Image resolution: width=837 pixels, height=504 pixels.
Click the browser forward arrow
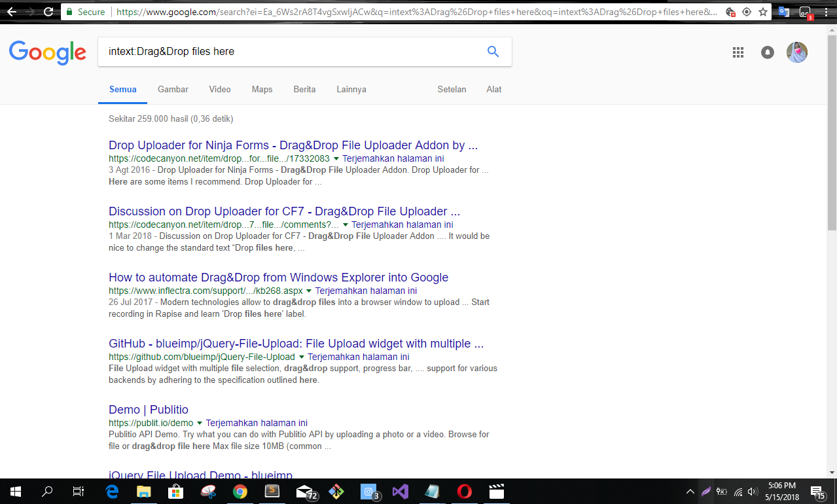[30, 12]
